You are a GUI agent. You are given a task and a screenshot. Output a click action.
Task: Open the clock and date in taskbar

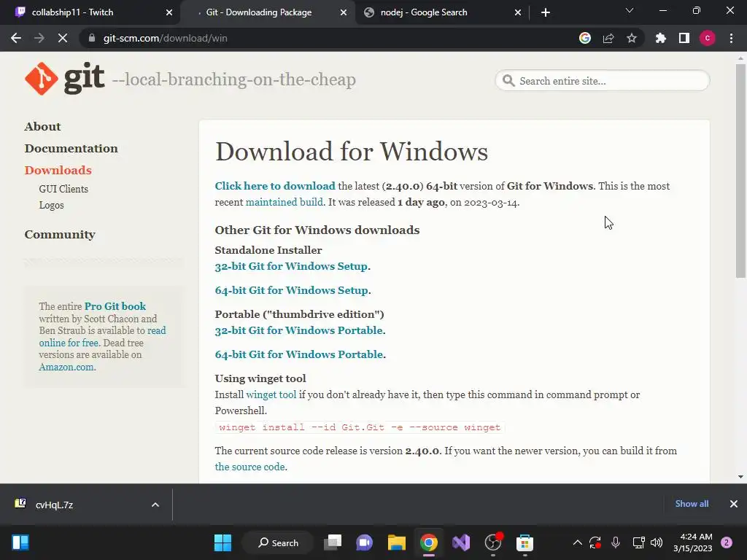(x=693, y=542)
